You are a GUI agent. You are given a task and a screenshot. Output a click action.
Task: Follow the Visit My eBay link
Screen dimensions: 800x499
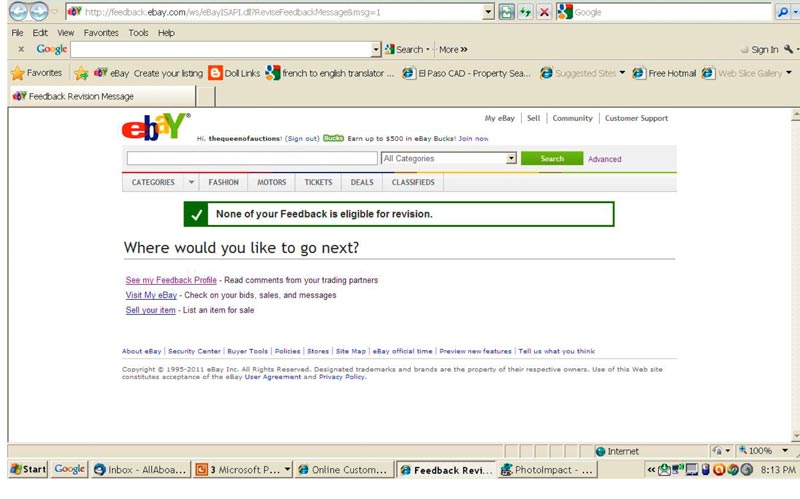pyautogui.click(x=151, y=295)
